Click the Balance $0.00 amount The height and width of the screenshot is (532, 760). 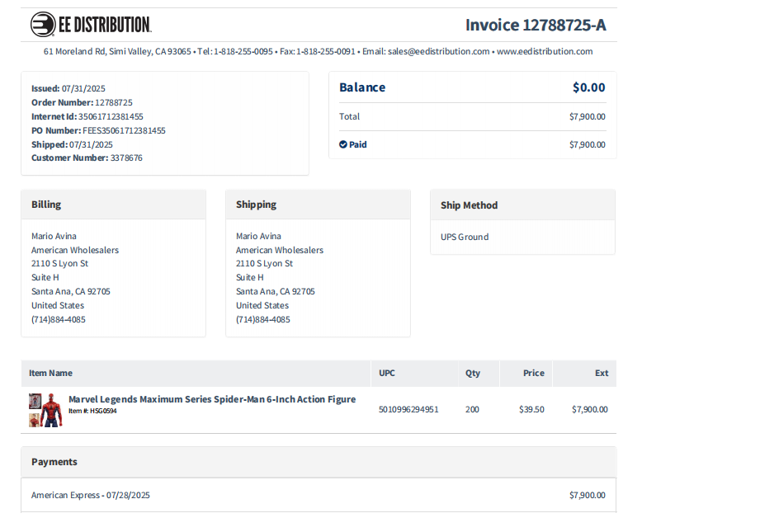click(589, 87)
